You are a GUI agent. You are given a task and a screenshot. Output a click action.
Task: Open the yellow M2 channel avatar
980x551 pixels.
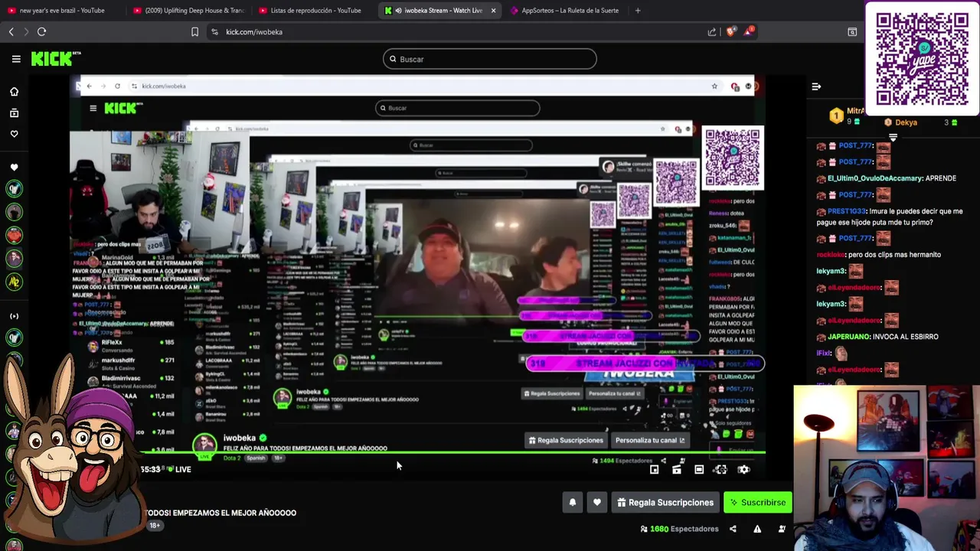click(x=14, y=282)
